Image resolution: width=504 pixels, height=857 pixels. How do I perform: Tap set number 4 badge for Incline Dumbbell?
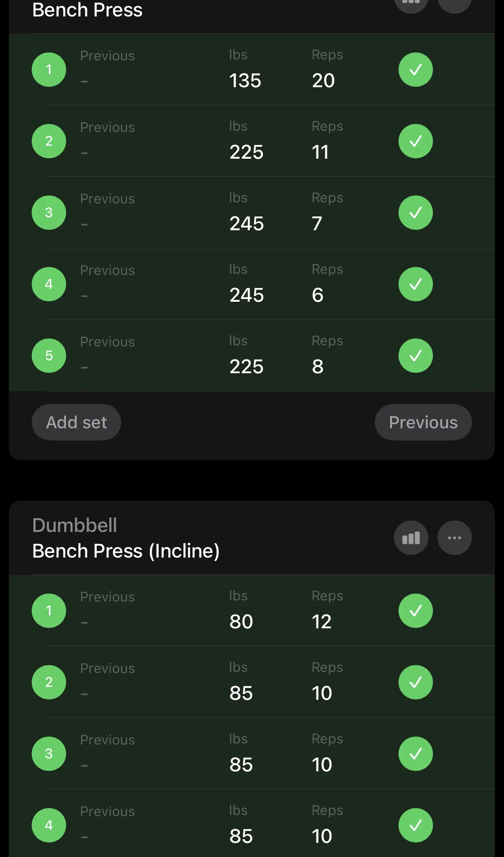[49, 825]
